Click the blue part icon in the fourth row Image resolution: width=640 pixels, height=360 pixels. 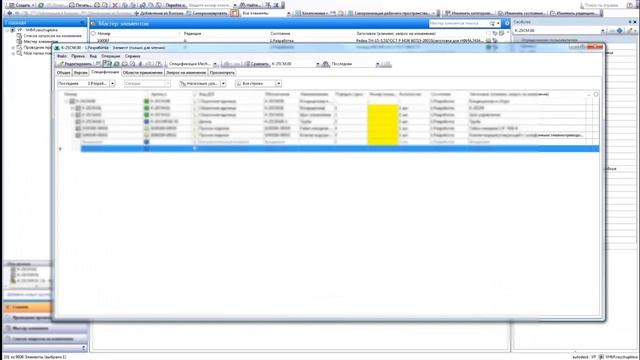coord(147,122)
